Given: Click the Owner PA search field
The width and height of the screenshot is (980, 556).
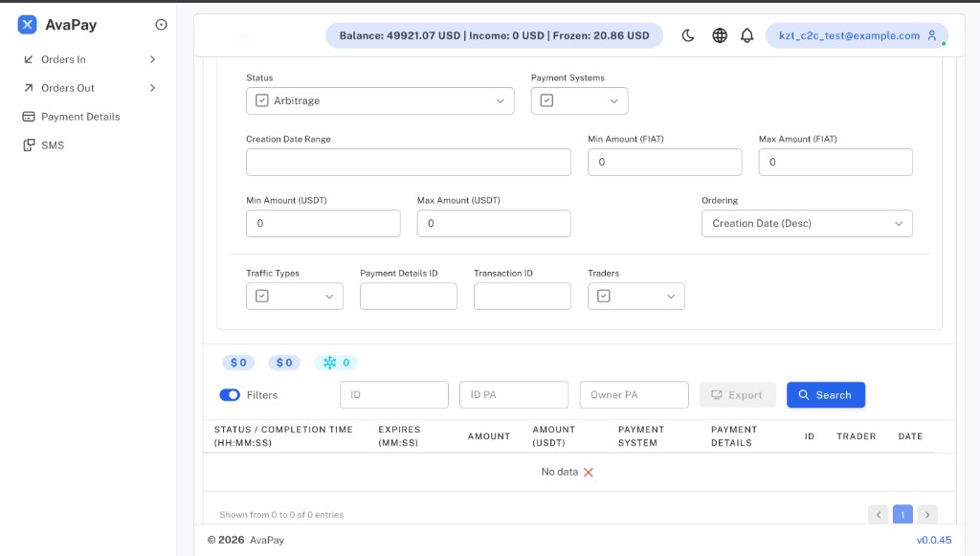Looking at the screenshot, I should (x=634, y=395).
